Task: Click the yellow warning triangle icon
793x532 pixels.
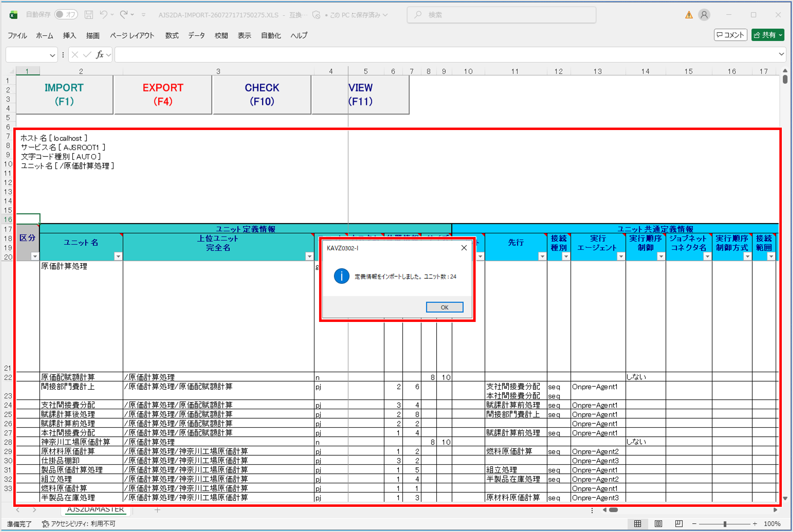Action: (x=689, y=15)
